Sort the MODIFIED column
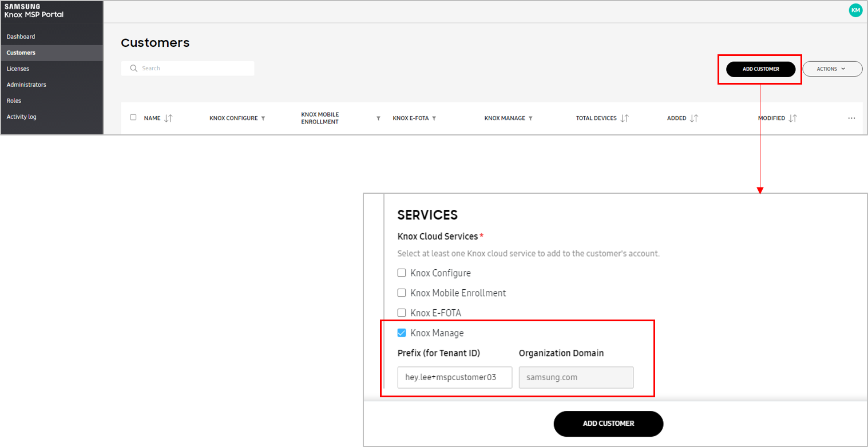 (794, 118)
